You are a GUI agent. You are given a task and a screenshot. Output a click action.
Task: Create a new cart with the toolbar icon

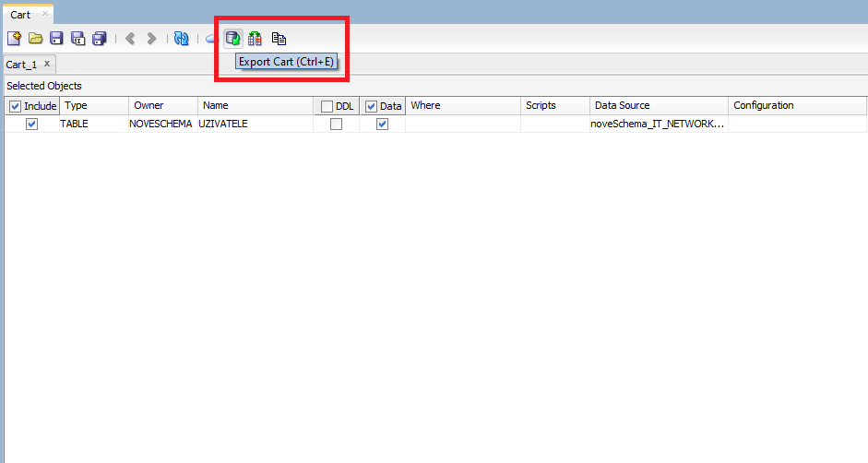(x=15, y=38)
